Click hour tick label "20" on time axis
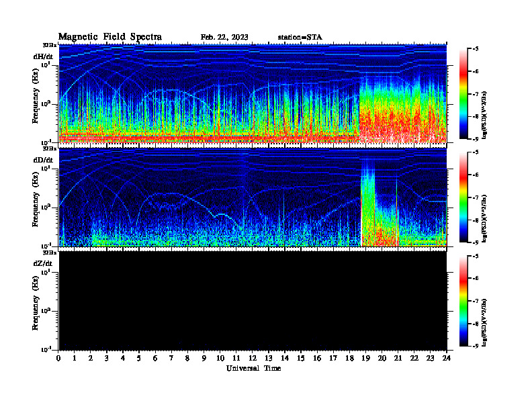 click(x=382, y=358)
